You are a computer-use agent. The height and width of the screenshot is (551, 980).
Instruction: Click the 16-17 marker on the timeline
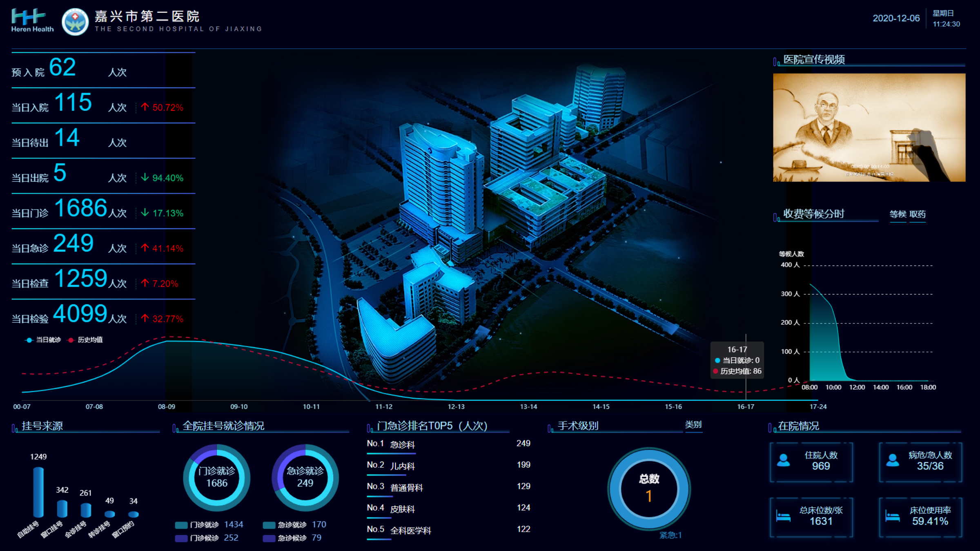click(746, 406)
